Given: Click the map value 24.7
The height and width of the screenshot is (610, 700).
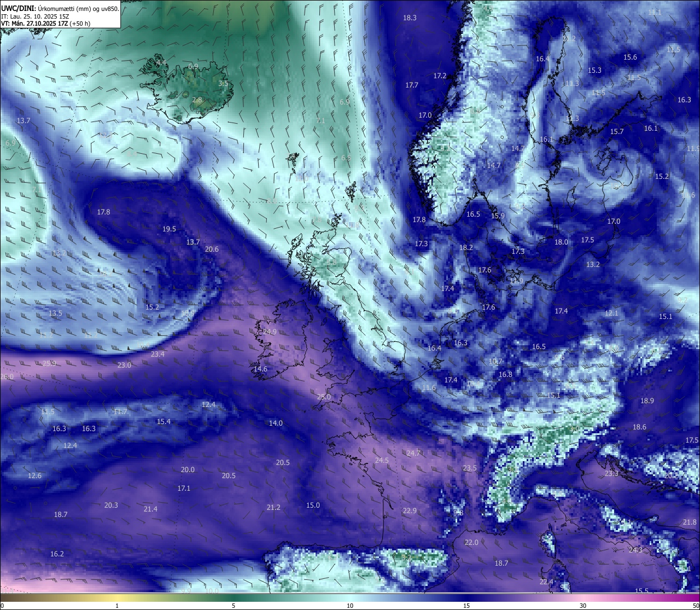Looking at the screenshot, I should pos(413,454).
